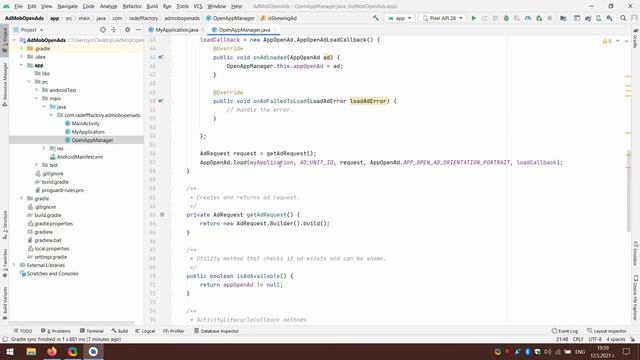Image resolution: width=640 pixels, height=360 pixels.
Task: Open Project panel settings gear icon
Action: point(127,30)
